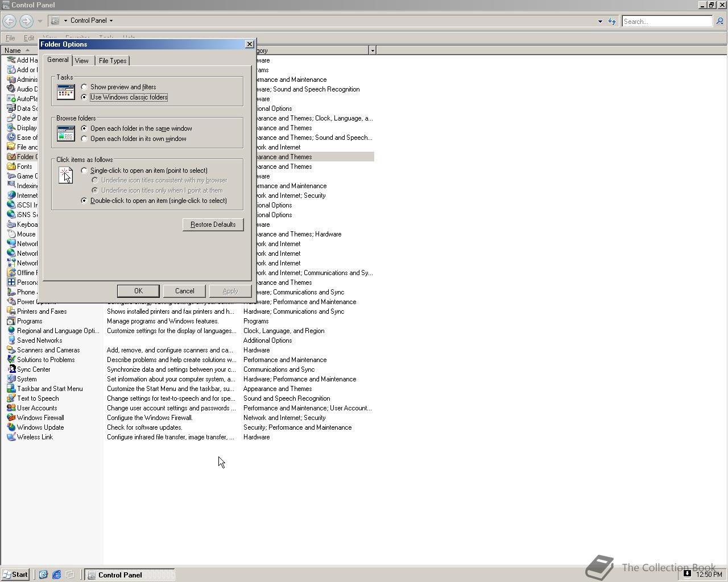
Task: Expand the dropdown after Control Panel in address bar
Action: [111, 20]
